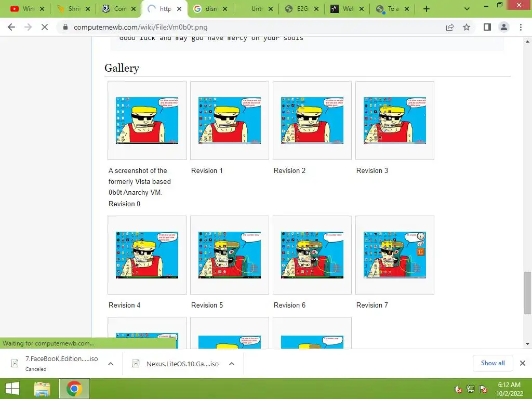Click the Chrome taskbar icon
Viewport: 532px width, 399px height.
coord(74,389)
